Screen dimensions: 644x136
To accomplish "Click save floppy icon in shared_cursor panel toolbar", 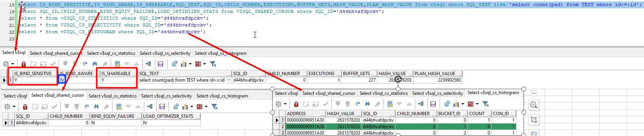I will (x=162, y=107).
